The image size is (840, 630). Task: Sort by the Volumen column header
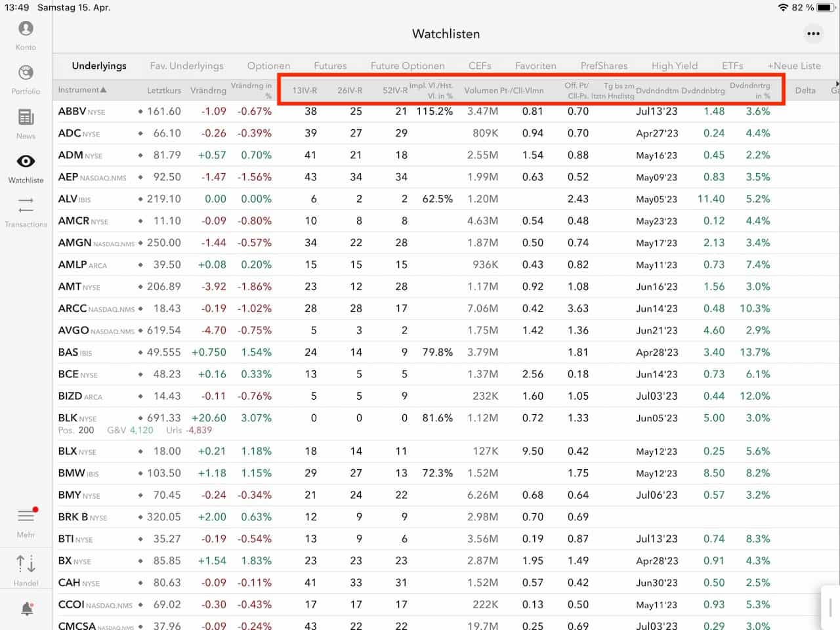point(481,91)
